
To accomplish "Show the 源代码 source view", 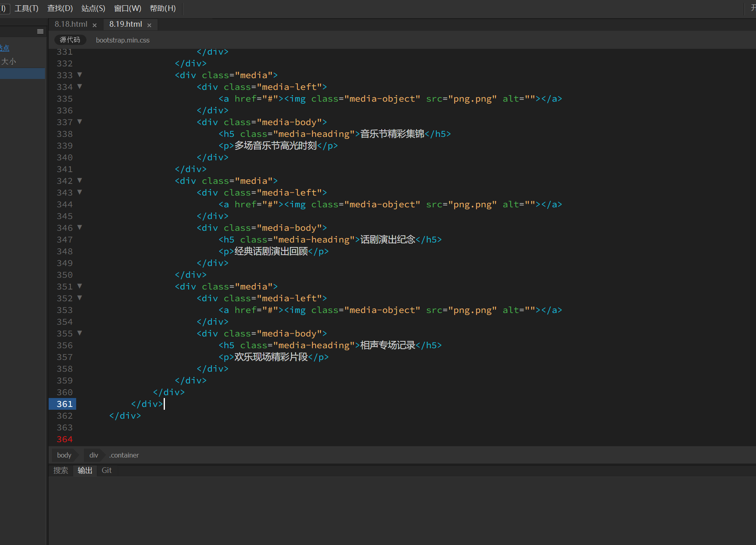I will coord(70,40).
